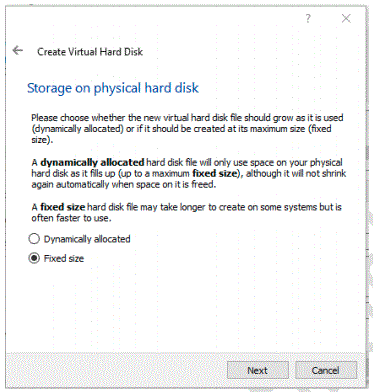Click the paragraph beginning 'Please choose whether'

click(x=187, y=129)
